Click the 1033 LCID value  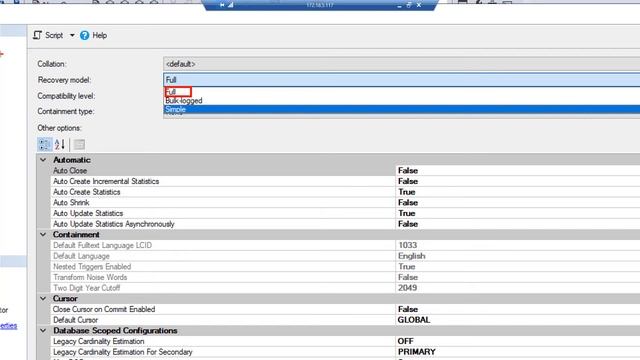tap(407, 245)
